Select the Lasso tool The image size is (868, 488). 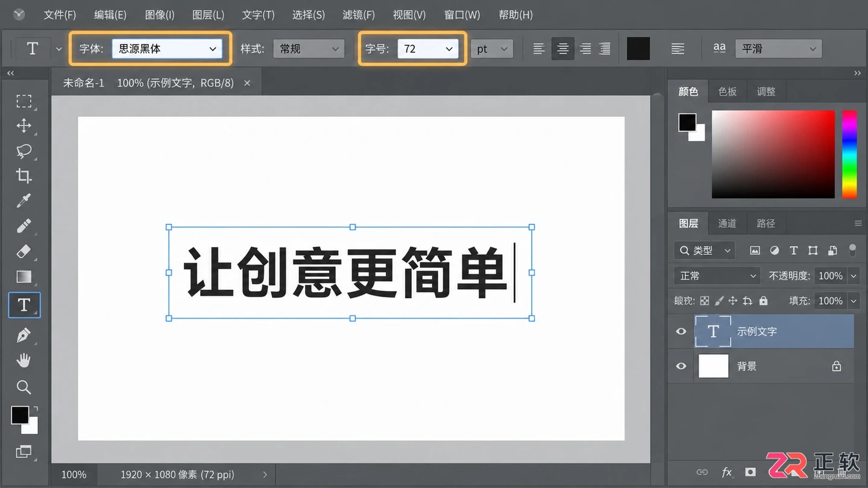coord(24,151)
